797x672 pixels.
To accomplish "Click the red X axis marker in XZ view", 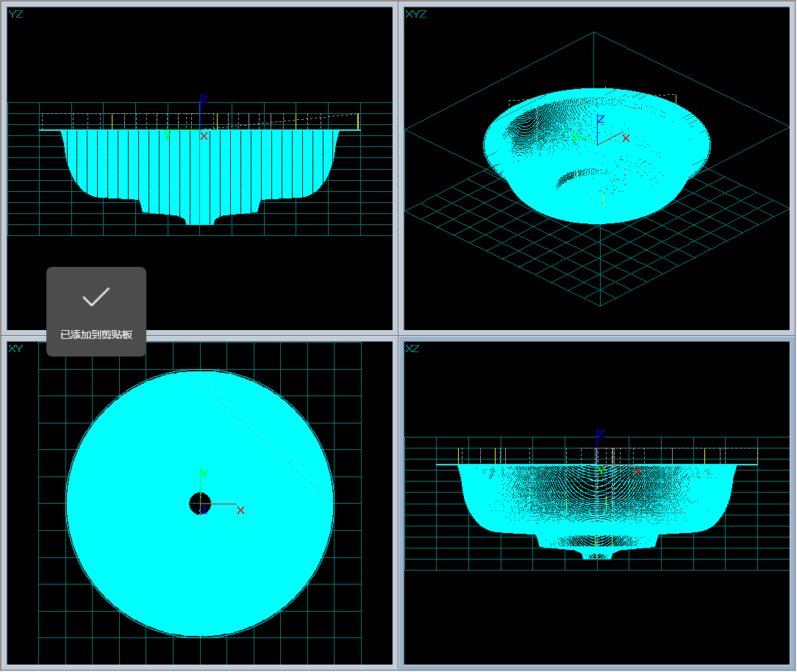I will 637,471.
